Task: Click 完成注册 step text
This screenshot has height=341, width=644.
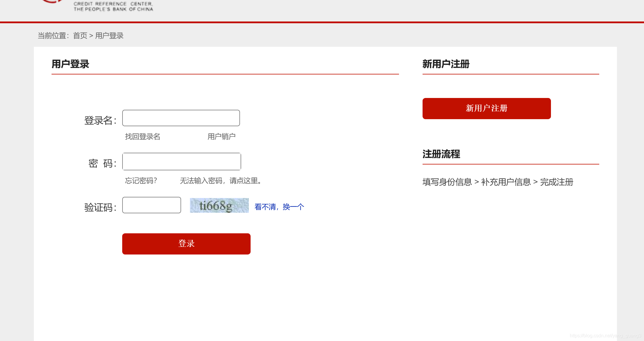Action: point(557,182)
